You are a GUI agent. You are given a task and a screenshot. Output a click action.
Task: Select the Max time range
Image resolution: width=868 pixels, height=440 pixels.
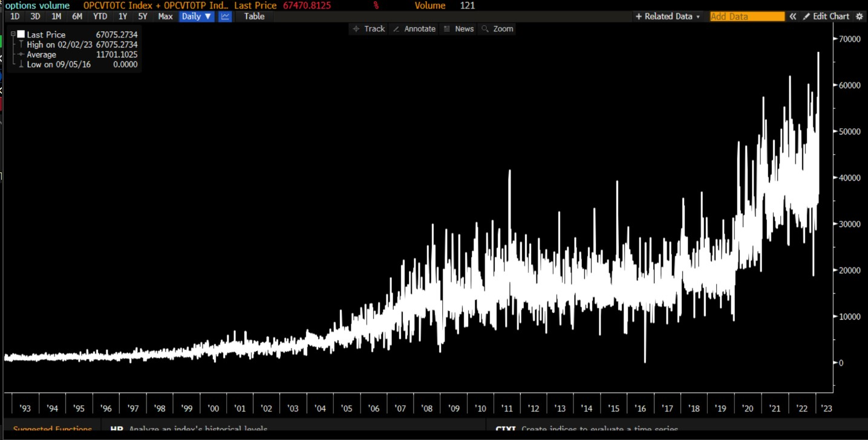click(x=165, y=16)
